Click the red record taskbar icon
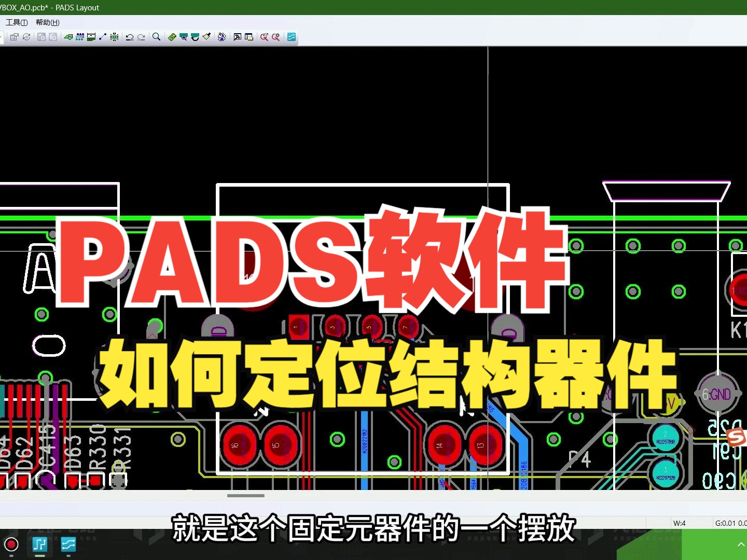 pyautogui.click(x=11, y=545)
